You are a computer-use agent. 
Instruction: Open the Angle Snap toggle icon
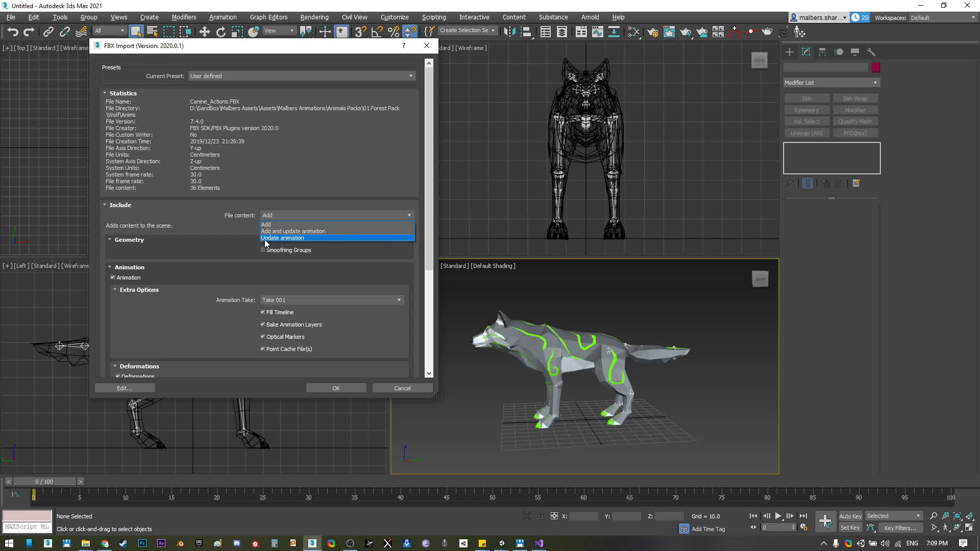point(377,32)
